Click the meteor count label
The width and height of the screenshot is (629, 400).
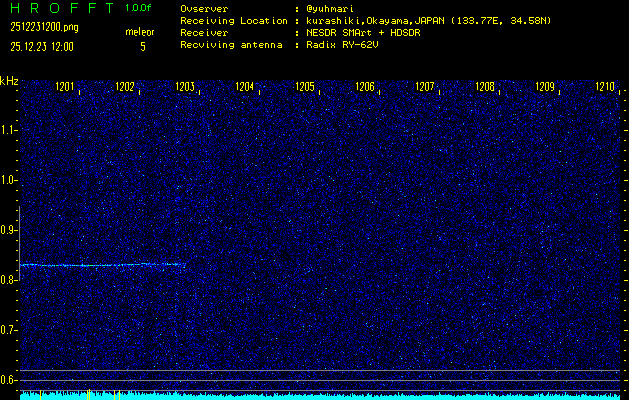tap(140, 32)
